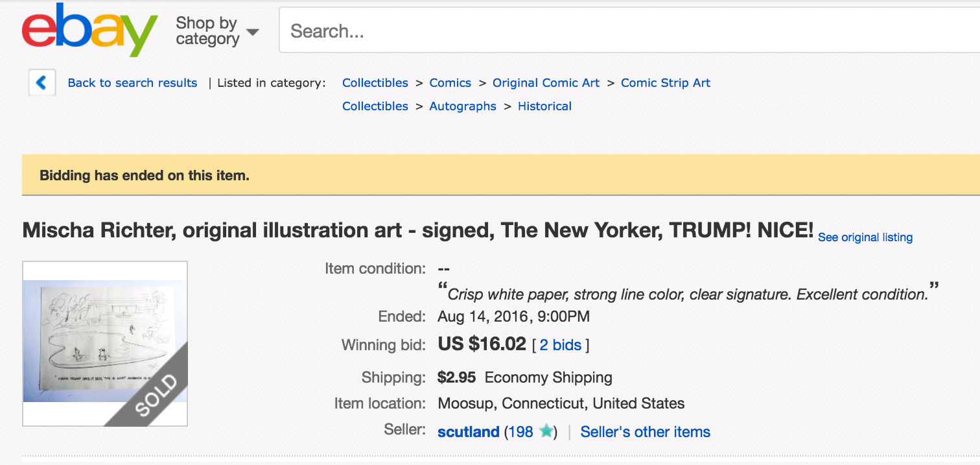View Seller's other items

[x=646, y=432]
